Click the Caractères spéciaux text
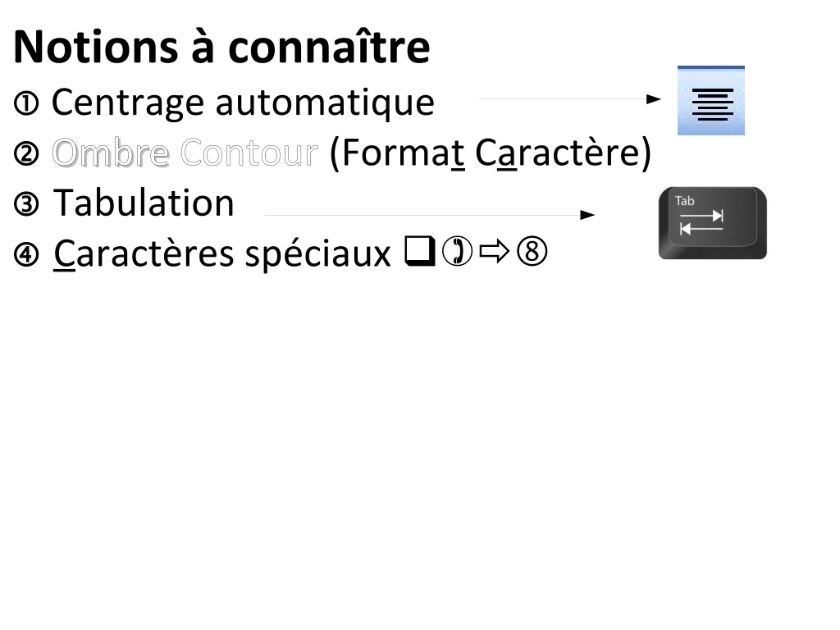840x630 pixels. pos(222,254)
